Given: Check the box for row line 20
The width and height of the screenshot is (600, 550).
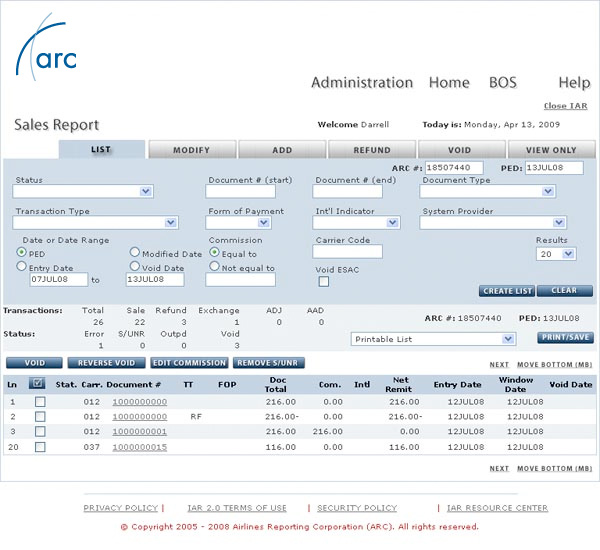Looking at the screenshot, I should 40,447.
